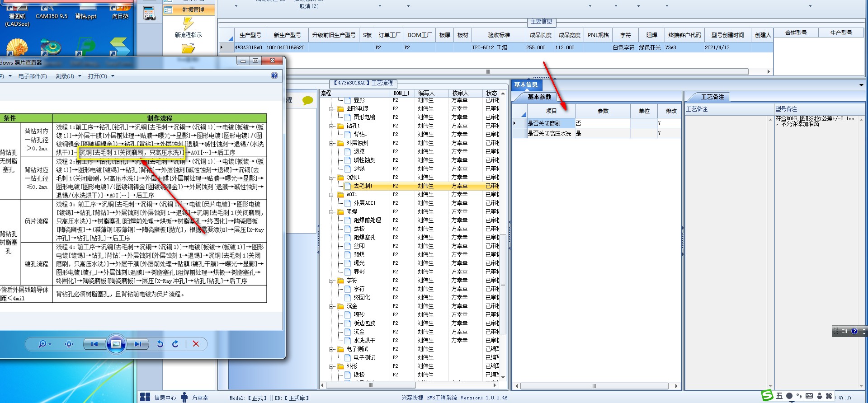Collapse the 外层蚀刻 folder node

pyautogui.click(x=331, y=143)
